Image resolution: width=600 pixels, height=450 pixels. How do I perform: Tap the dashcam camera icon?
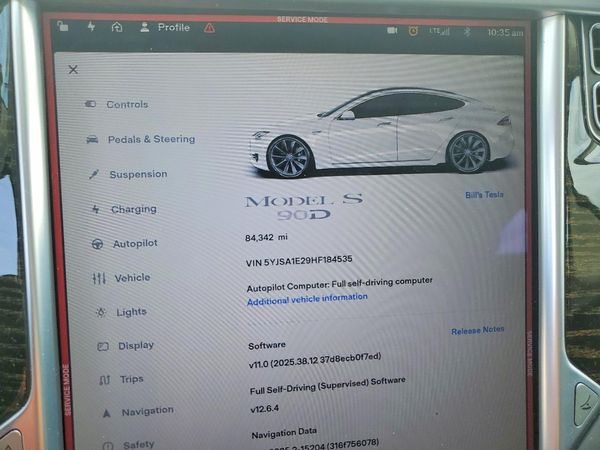[x=392, y=30]
